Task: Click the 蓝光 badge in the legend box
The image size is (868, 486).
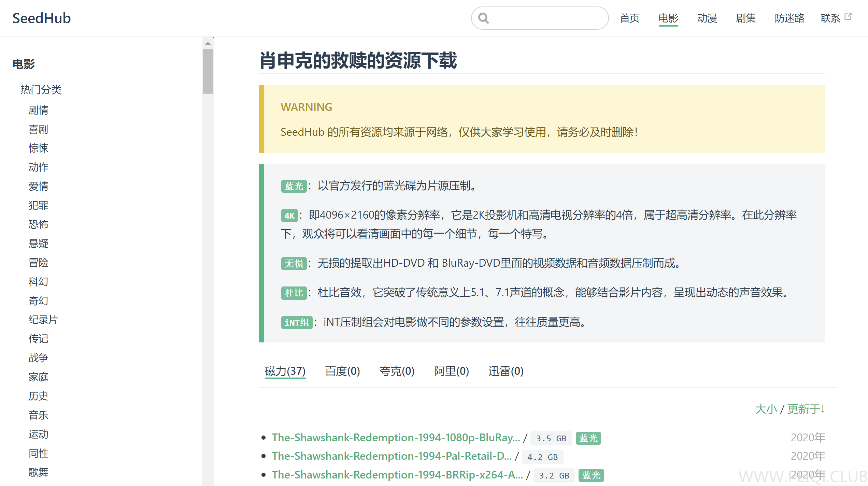Action: (x=294, y=186)
